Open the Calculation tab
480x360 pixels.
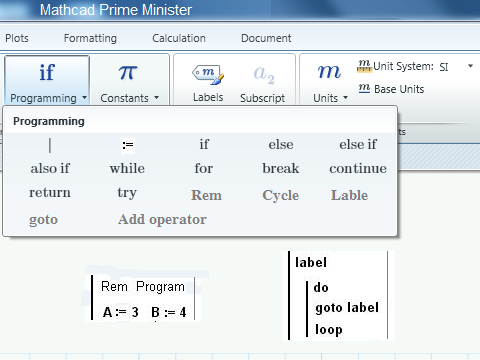[179, 38]
